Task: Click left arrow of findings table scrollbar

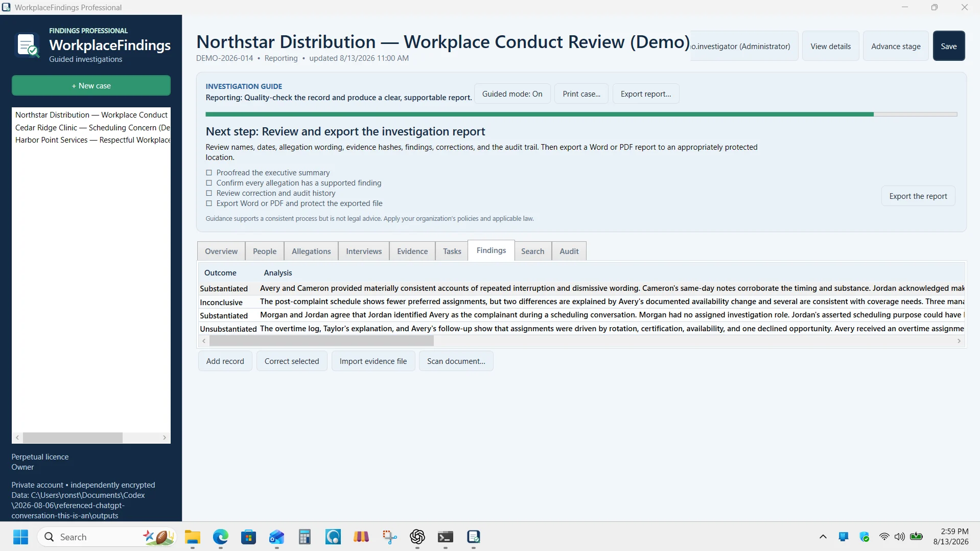Action: point(204,341)
